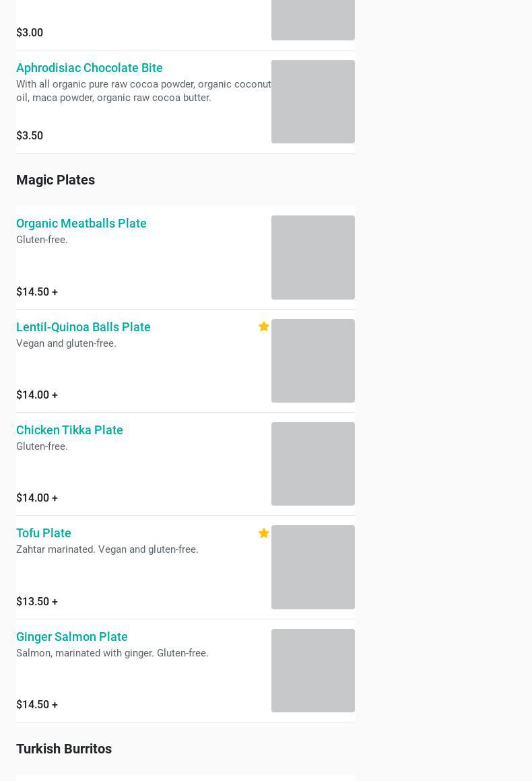
Task: Click the star icon on Lentil-Quinoa Balls Plate
Action: click(264, 327)
